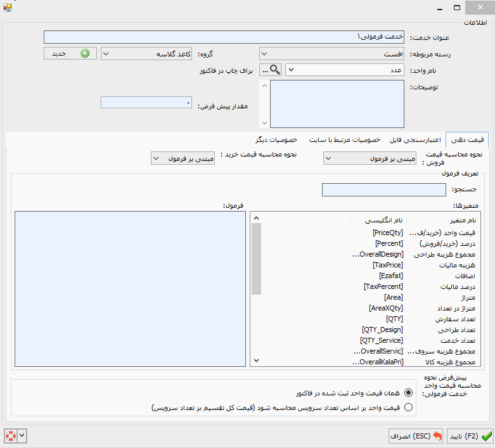Expand the 'گروه' dropdown showing کاغذ گلاسه
495x448 pixels.
tap(146, 54)
